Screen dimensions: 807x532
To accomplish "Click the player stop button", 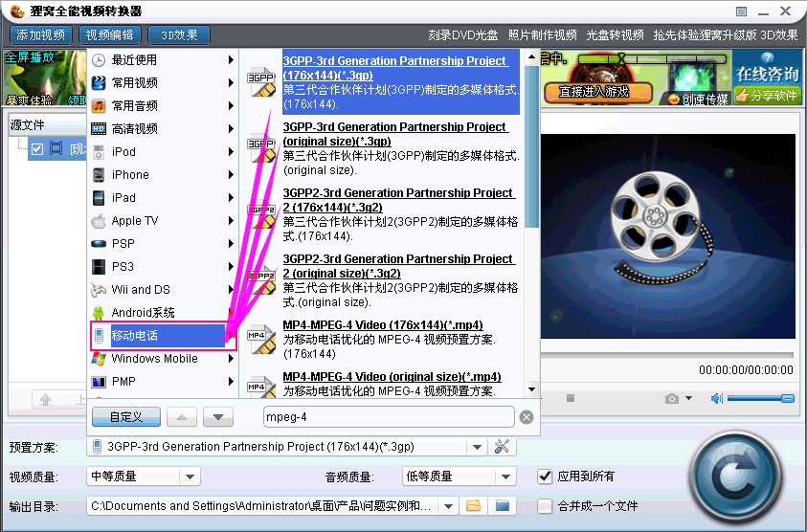I will click(571, 398).
